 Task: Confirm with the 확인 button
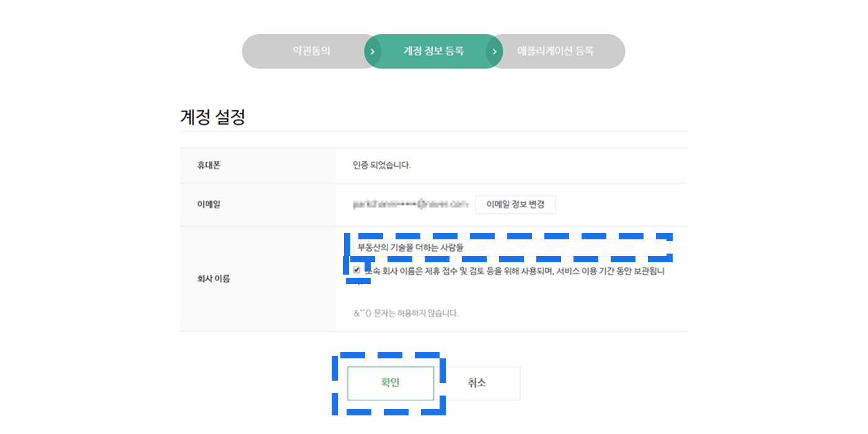tap(390, 383)
